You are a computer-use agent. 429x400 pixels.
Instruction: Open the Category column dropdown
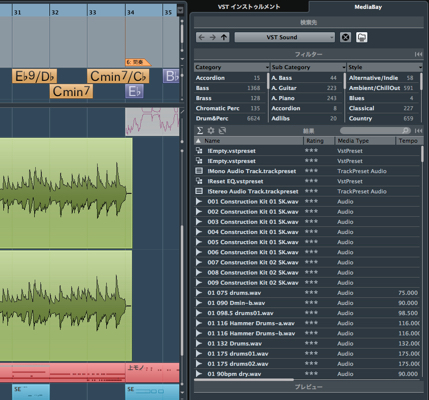(267, 67)
